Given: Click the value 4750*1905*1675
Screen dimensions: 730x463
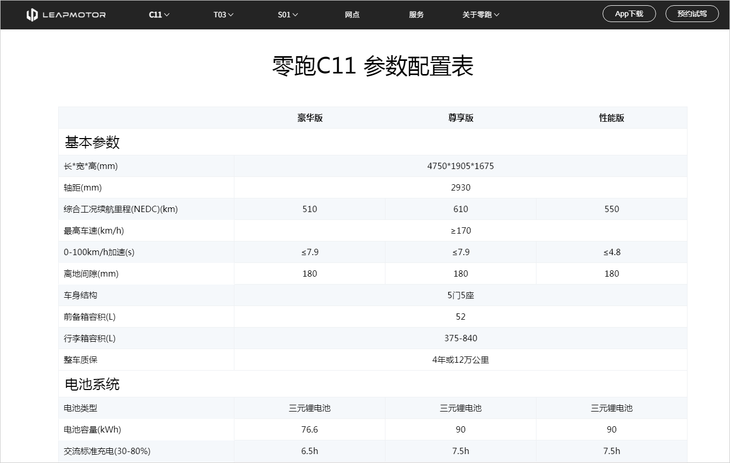Looking at the screenshot, I should tap(460, 166).
